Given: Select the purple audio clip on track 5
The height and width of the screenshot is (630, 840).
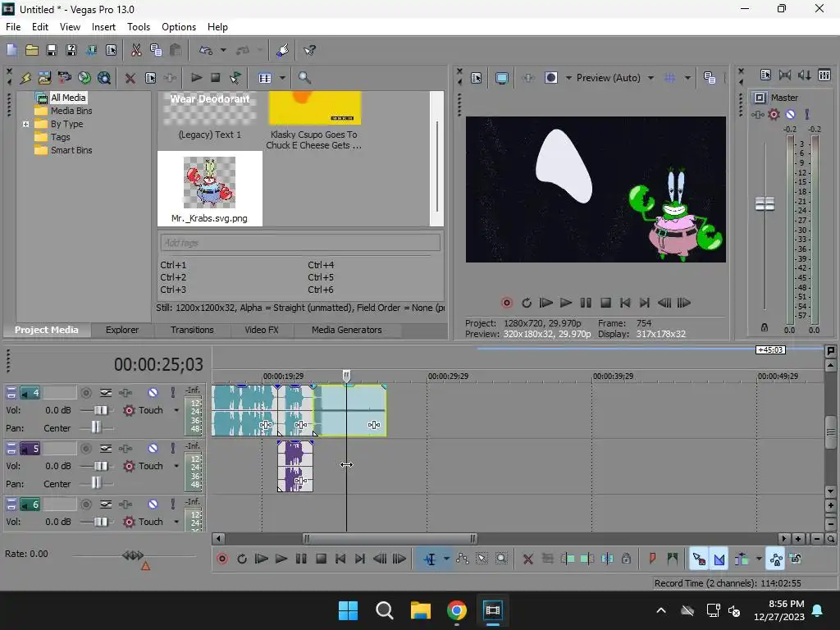Looking at the screenshot, I should (295, 466).
